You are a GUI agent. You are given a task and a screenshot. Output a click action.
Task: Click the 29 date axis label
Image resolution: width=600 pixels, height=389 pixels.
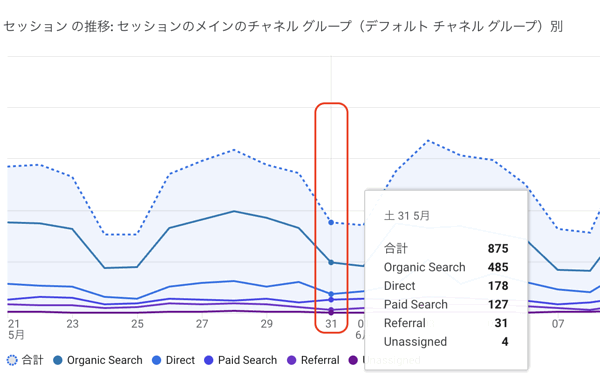click(x=267, y=324)
